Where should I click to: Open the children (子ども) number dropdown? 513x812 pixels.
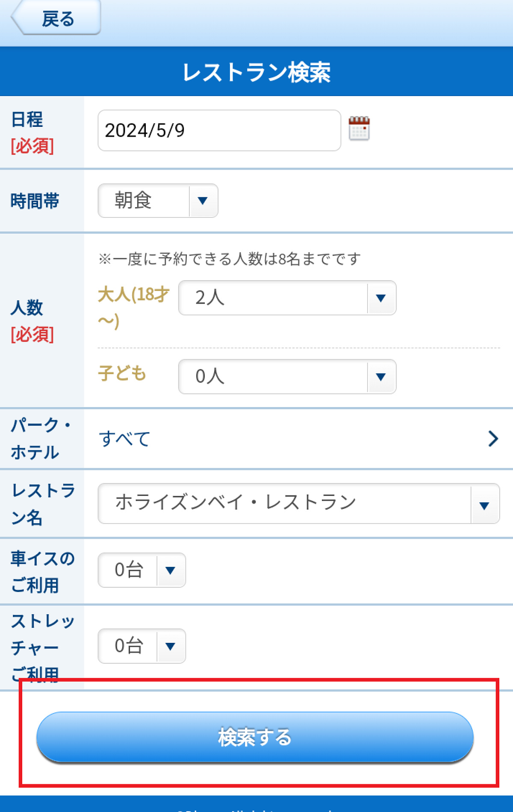pyautogui.click(x=286, y=377)
